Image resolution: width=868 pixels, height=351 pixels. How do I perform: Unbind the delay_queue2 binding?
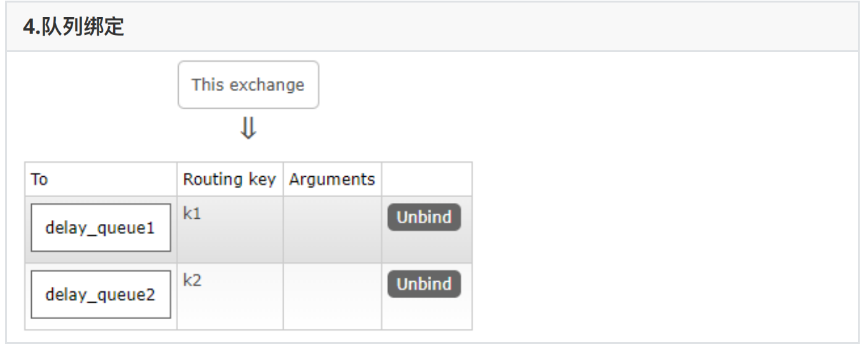pyautogui.click(x=424, y=284)
